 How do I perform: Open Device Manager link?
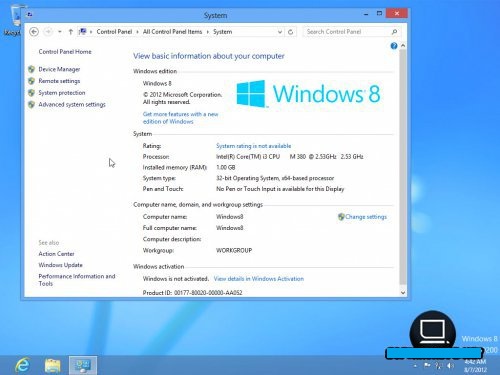coord(59,69)
